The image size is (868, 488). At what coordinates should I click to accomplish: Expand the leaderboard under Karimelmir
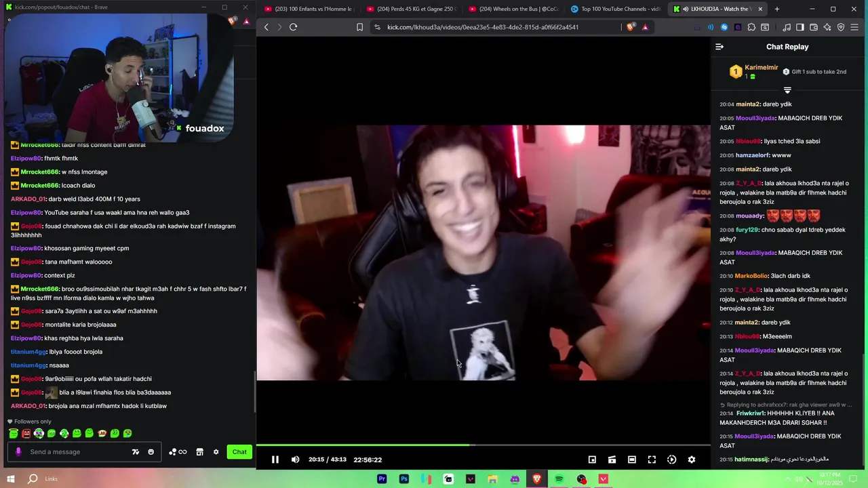point(787,90)
